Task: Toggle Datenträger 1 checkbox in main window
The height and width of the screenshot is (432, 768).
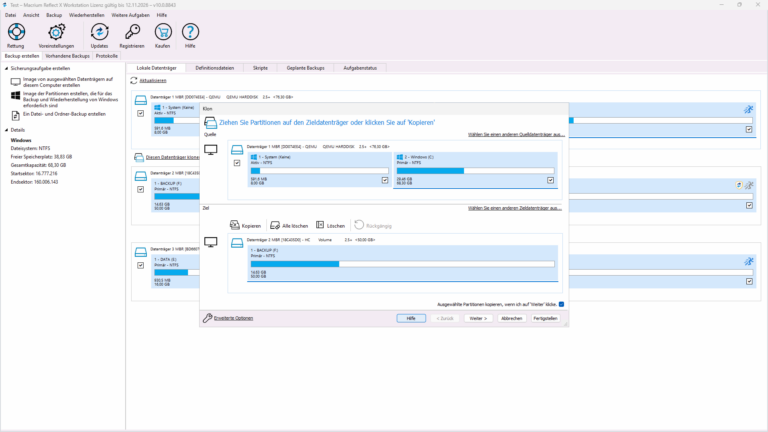Action: pyautogui.click(x=141, y=113)
